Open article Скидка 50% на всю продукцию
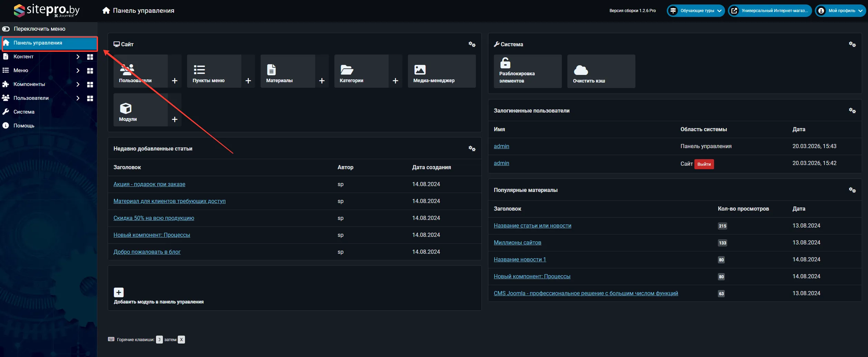The width and height of the screenshot is (868, 357). [x=154, y=218]
